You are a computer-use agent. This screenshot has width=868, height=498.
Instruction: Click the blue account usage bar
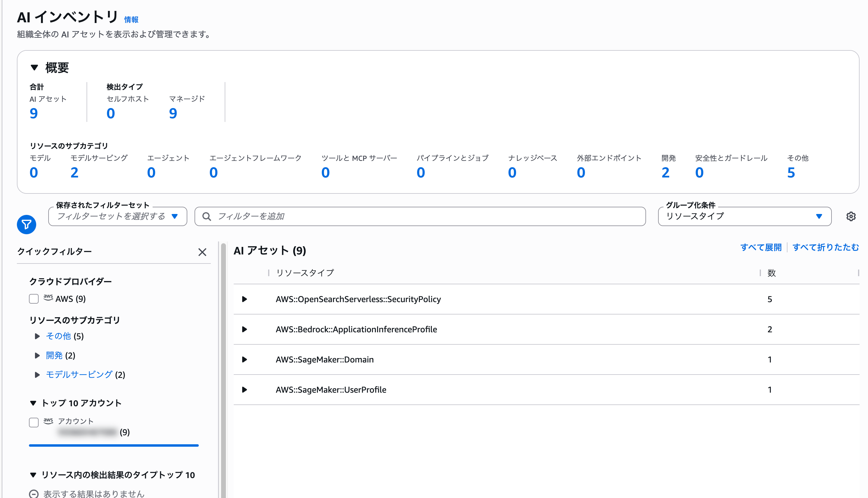(x=114, y=445)
